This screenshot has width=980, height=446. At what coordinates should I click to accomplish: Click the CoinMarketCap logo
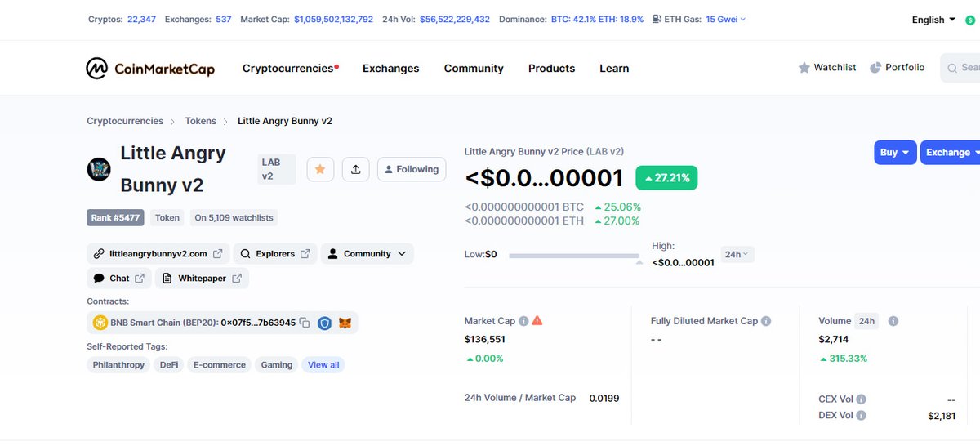(150, 68)
